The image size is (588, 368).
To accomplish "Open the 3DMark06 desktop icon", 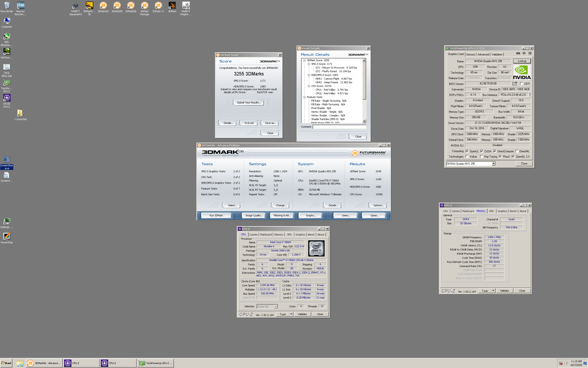I will click(131, 7).
